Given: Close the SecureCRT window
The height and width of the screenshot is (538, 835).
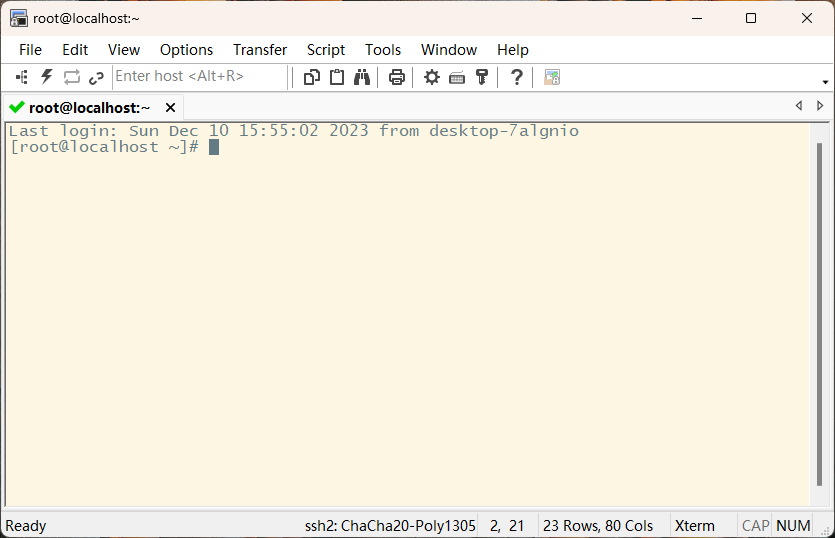Looking at the screenshot, I should [807, 18].
